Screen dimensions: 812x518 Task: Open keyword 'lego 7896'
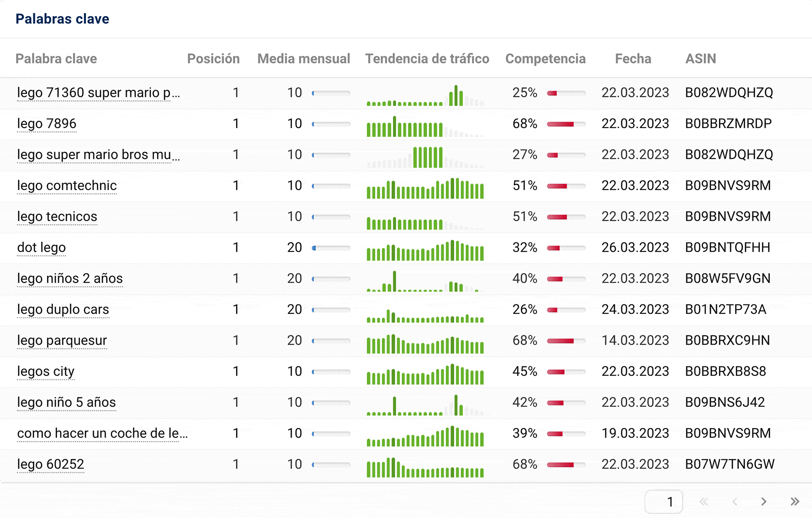pyautogui.click(x=47, y=123)
